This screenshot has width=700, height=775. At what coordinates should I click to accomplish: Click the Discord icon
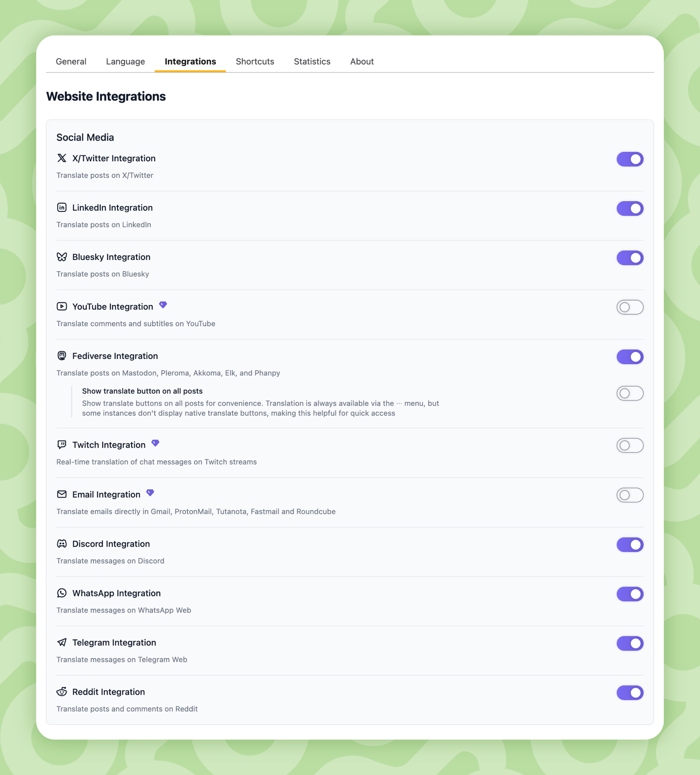point(62,544)
